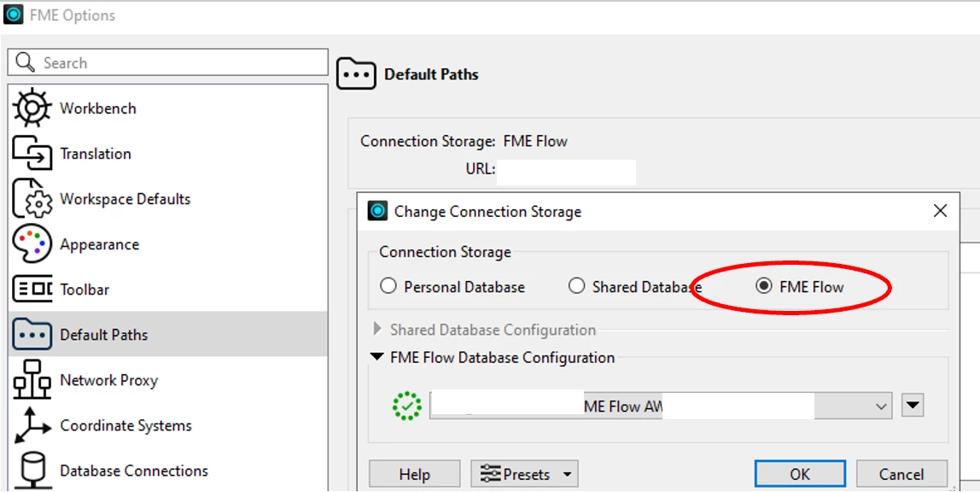The height and width of the screenshot is (492, 980).
Task: Click the URL value field
Action: 566,172
